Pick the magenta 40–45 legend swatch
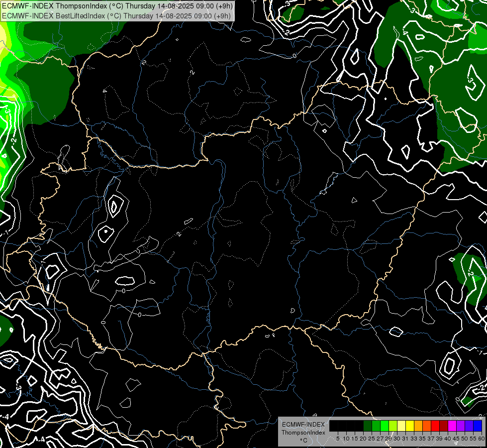 point(452,426)
